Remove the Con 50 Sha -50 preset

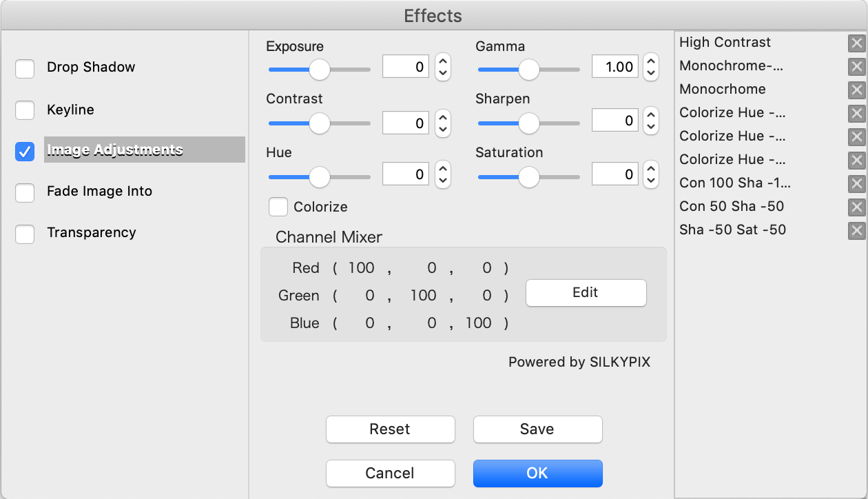click(856, 207)
